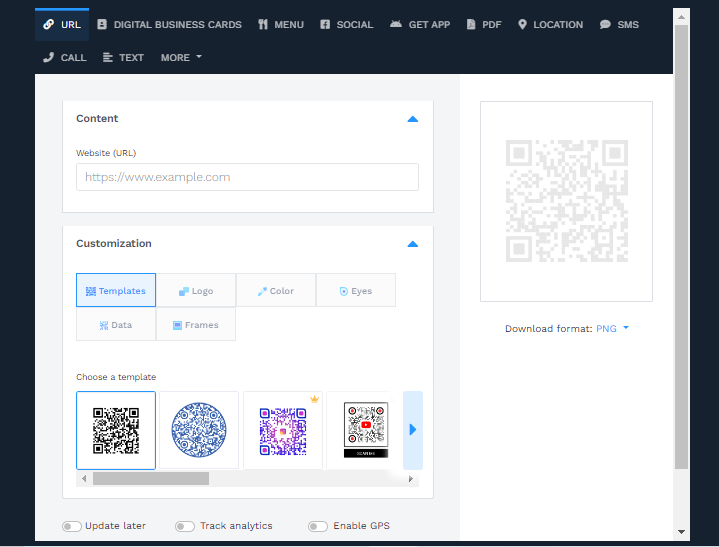Viewport: 719px width, 547px height.
Task: Click the Color eyedropper icon
Action: pos(262,291)
